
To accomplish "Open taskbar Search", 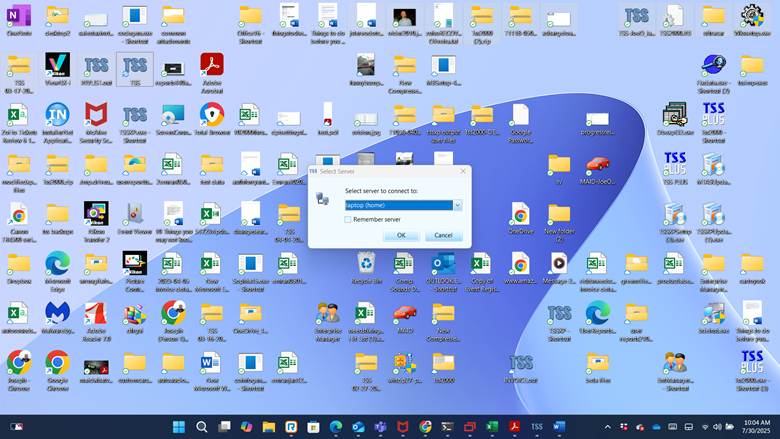I will tap(201, 427).
